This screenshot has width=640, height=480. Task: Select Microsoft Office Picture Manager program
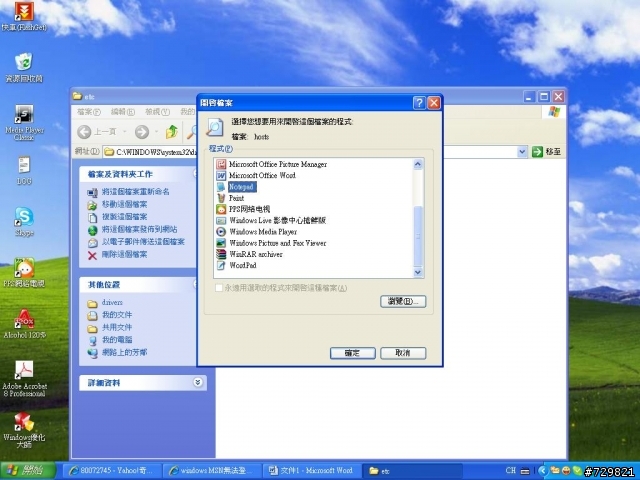[272, 164]
